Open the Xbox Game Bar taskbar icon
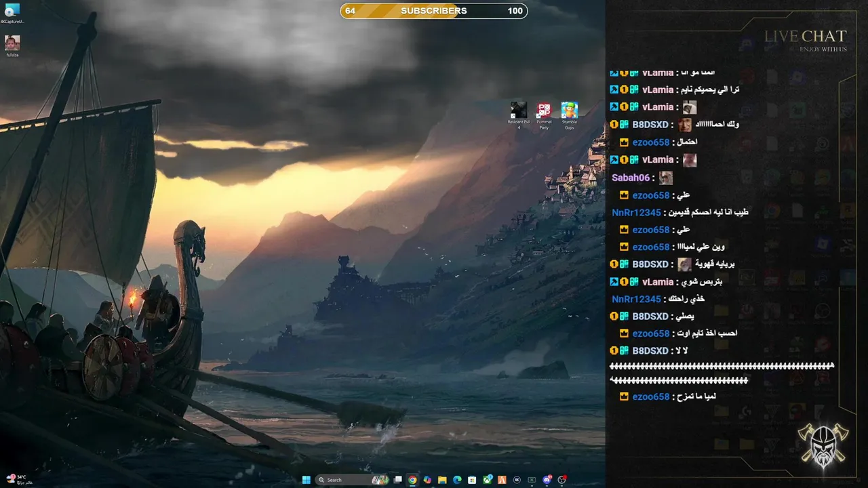The height and width of the screenshot is (488, 868). (x=532, y=480)
